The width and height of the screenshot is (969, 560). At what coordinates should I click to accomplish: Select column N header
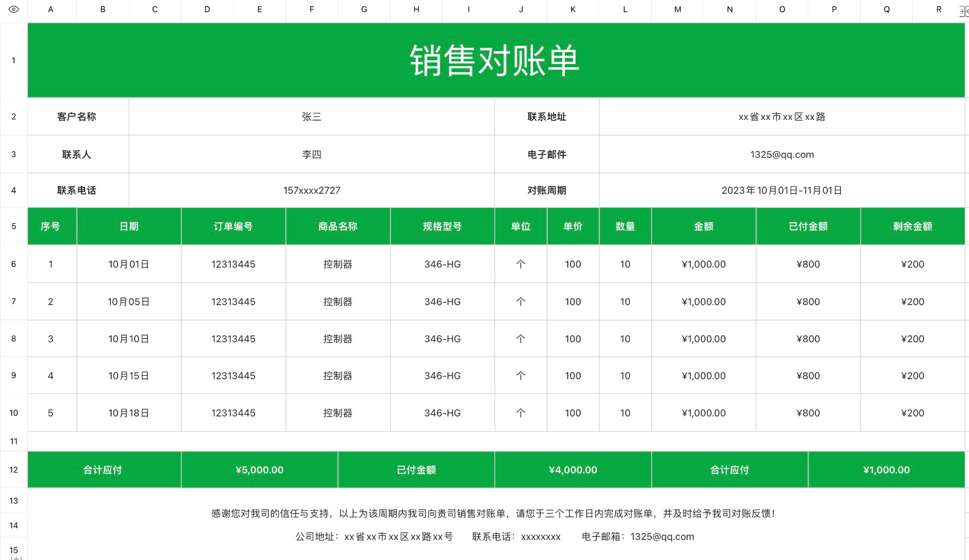pos(730,9)
